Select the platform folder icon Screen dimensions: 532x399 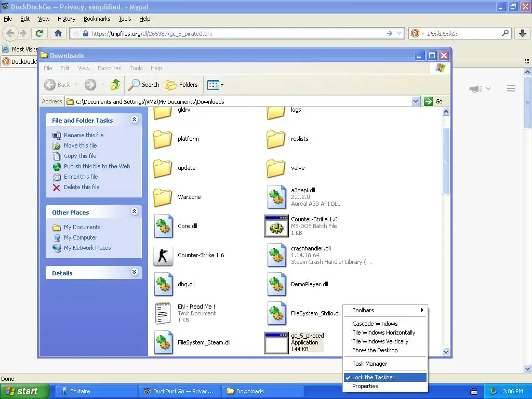tap(163, 139)
